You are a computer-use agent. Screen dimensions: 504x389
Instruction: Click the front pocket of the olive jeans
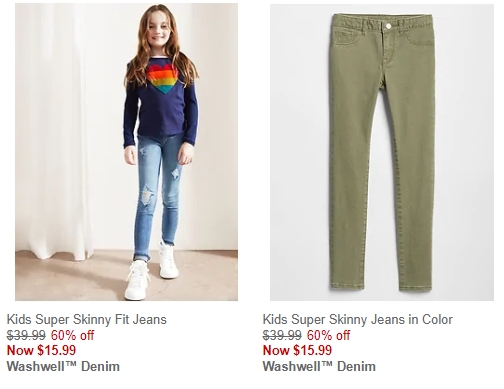347,38
